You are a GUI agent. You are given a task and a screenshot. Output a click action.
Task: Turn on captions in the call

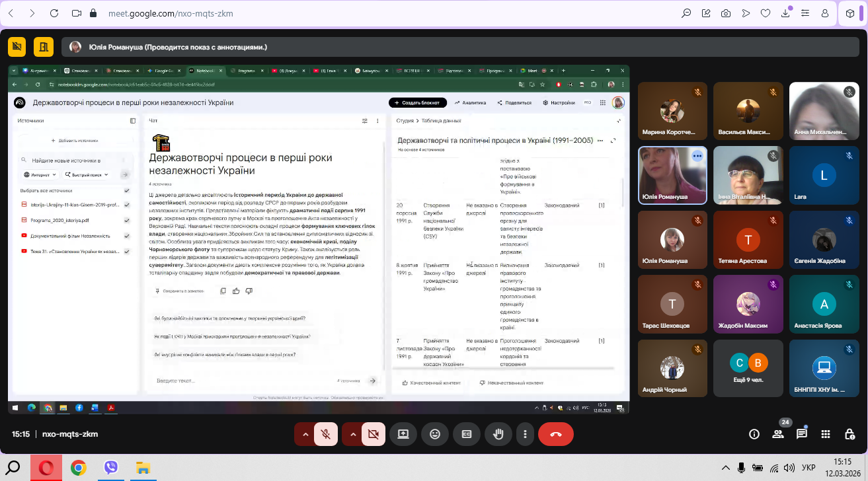tap(467, 434)
